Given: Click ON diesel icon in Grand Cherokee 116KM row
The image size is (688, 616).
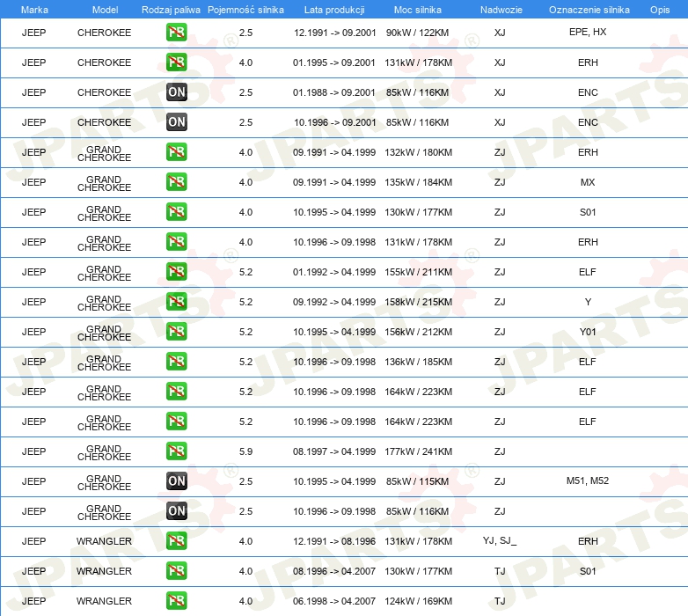Looking at the screenshot, I should [x=176, y=511].
